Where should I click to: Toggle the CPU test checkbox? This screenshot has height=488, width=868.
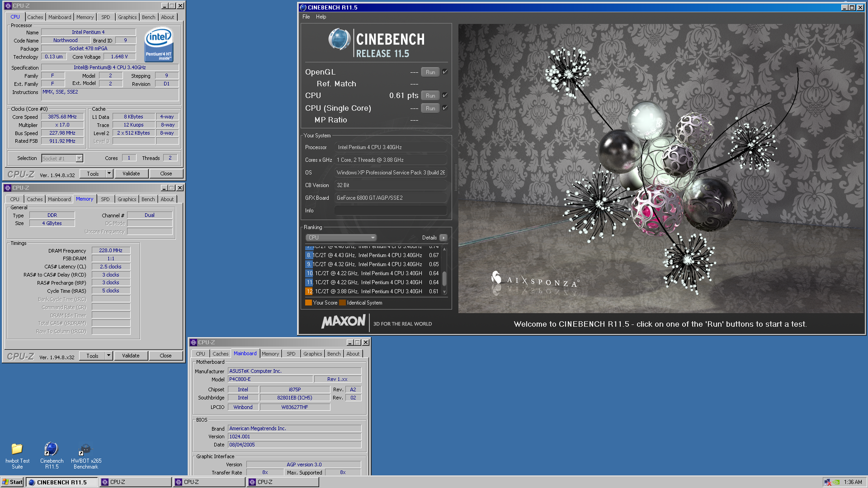(445, 95)
